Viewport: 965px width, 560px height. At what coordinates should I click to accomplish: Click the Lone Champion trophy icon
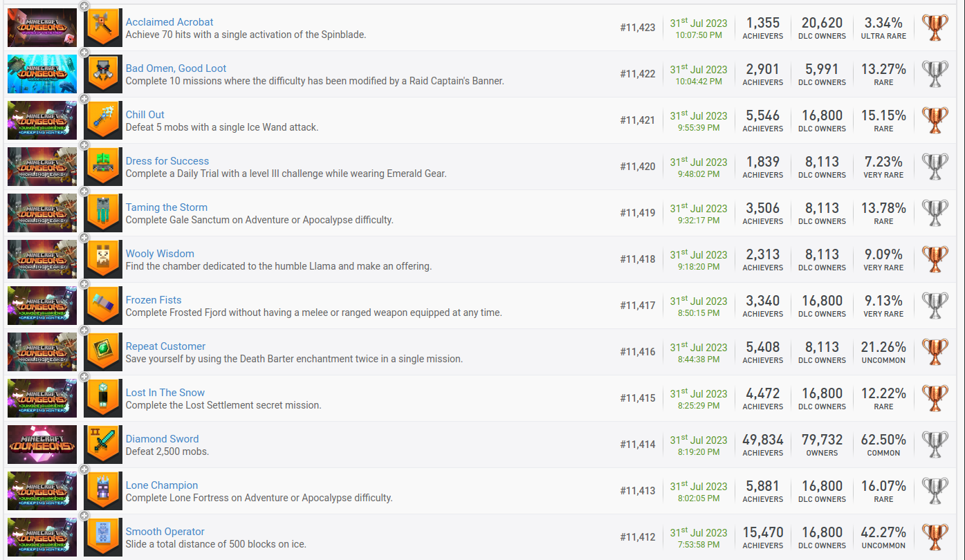click(x=103, y=491)
